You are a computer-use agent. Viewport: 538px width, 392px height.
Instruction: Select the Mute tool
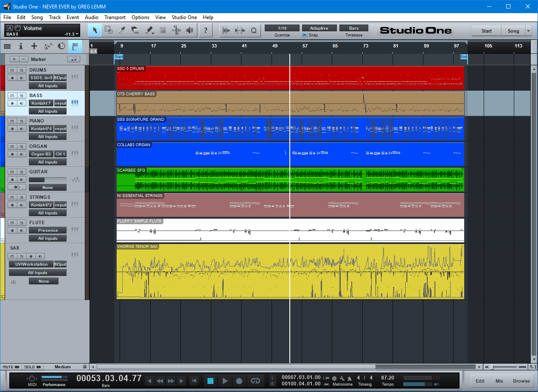tap(163, 30)
